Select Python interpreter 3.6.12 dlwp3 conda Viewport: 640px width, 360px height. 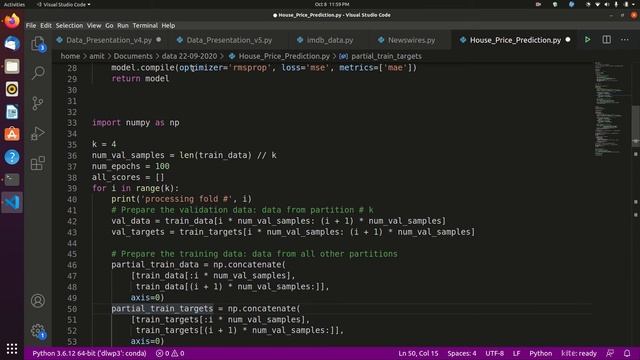pos(89,353)
